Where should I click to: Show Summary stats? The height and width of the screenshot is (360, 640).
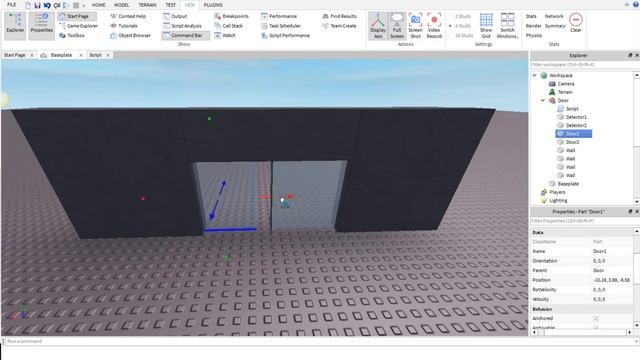555,26
